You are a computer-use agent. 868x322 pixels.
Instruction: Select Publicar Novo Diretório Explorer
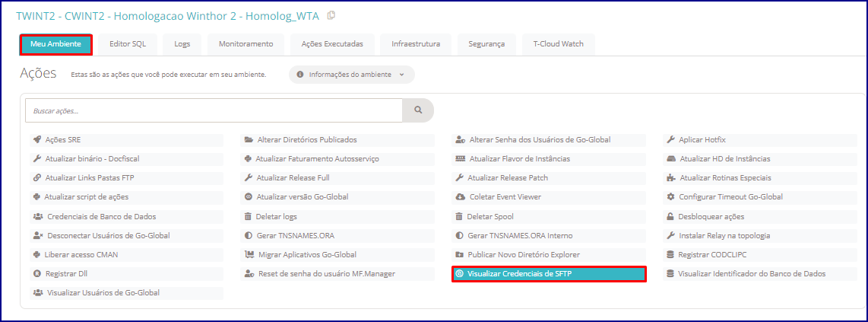[x=549, y=255]
